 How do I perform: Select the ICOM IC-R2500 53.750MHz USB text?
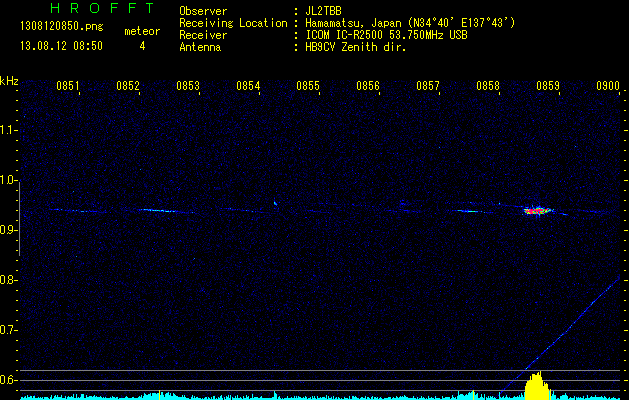(386, 35)
